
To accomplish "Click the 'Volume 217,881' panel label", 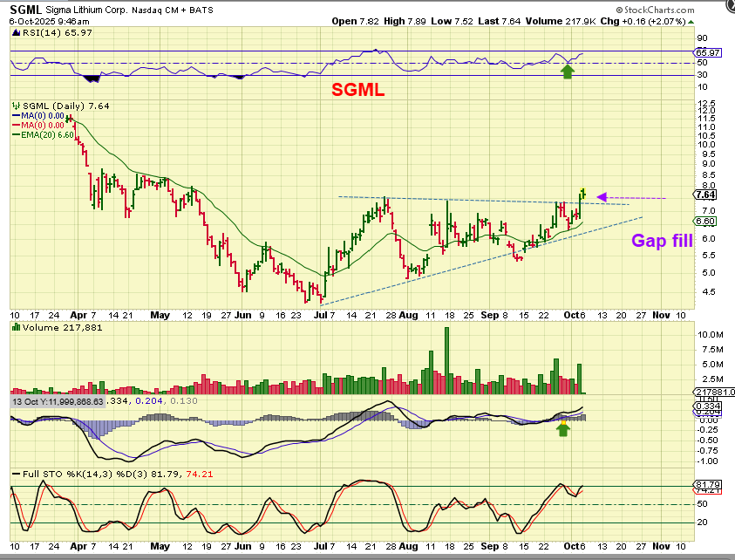I will coord(62,327).
